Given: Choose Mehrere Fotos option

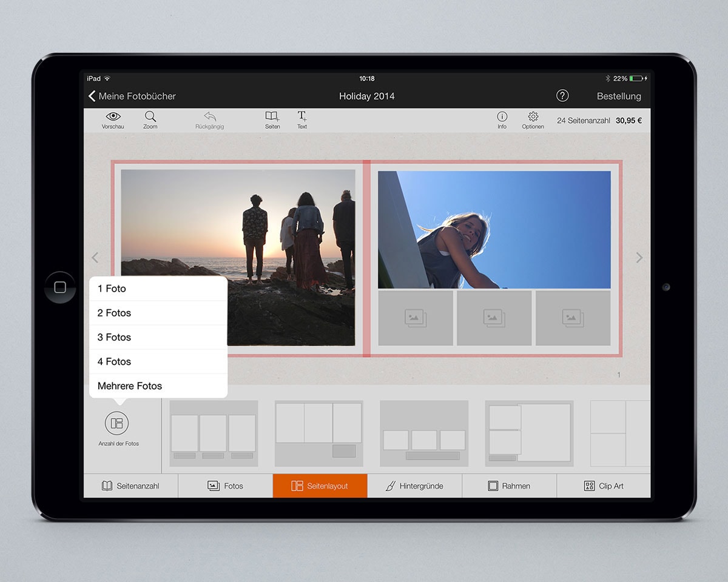Looking at the screenshot, I should (158, 386).
